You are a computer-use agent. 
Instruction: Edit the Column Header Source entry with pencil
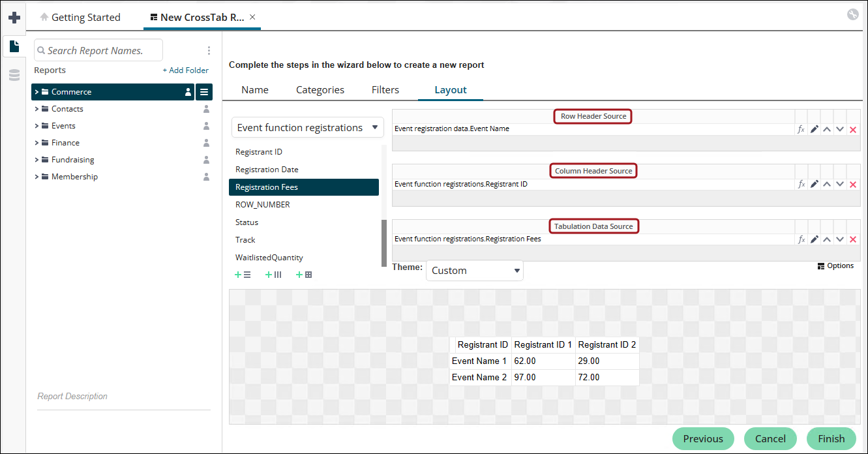coord(815,185)
